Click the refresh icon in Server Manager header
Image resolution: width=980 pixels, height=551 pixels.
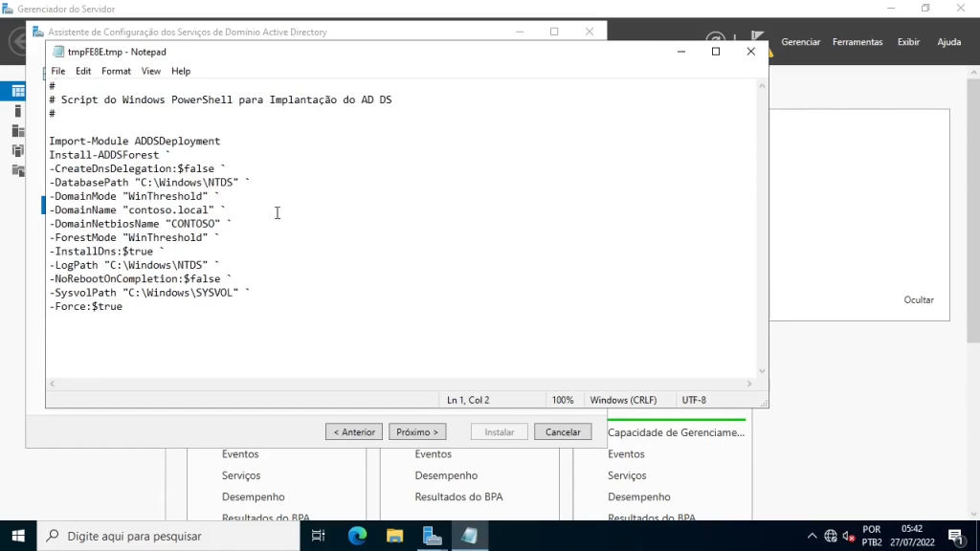click(x=716, y=40)
